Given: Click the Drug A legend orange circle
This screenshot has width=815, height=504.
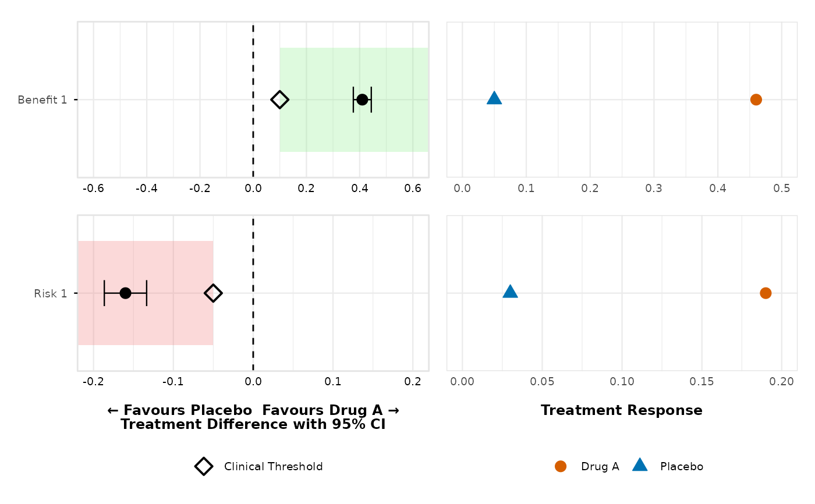Looking at the screenshot, I should click(x=561, y=466).
